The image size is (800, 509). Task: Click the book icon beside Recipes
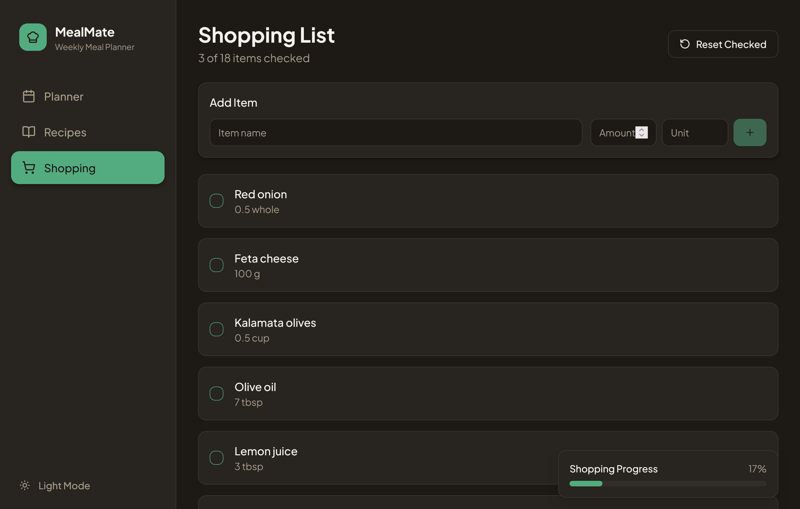pyautogui.click(x=29, y=132)
